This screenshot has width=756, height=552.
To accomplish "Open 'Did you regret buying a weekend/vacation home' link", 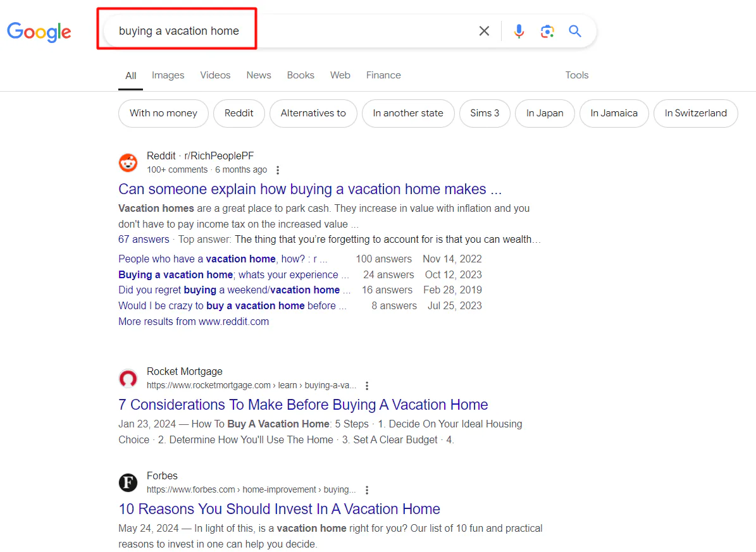I will point(234,290).
